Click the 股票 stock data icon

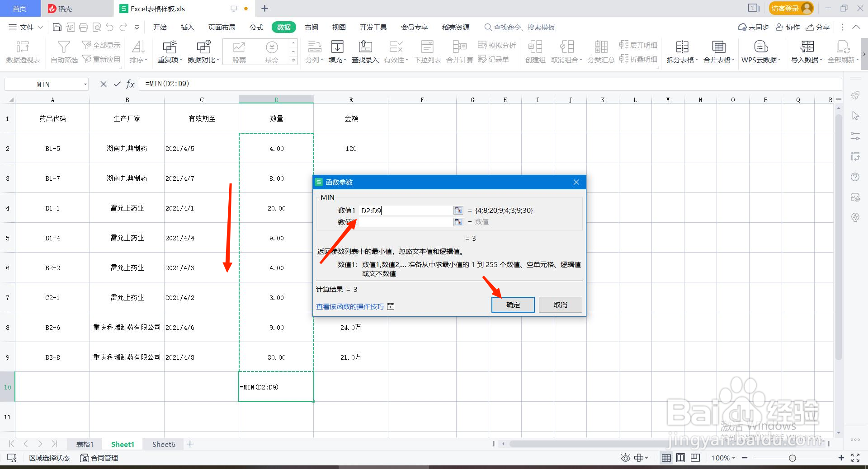(x=239, y=47)
